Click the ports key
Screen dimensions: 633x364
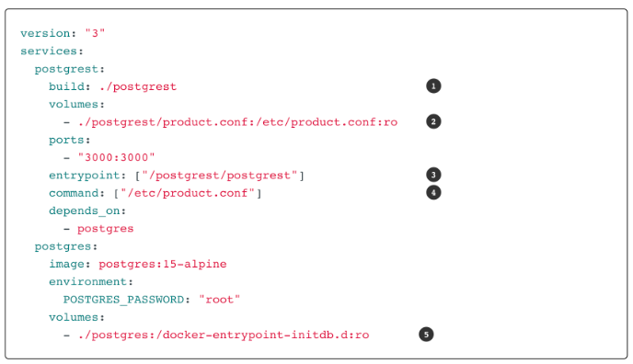66,140
